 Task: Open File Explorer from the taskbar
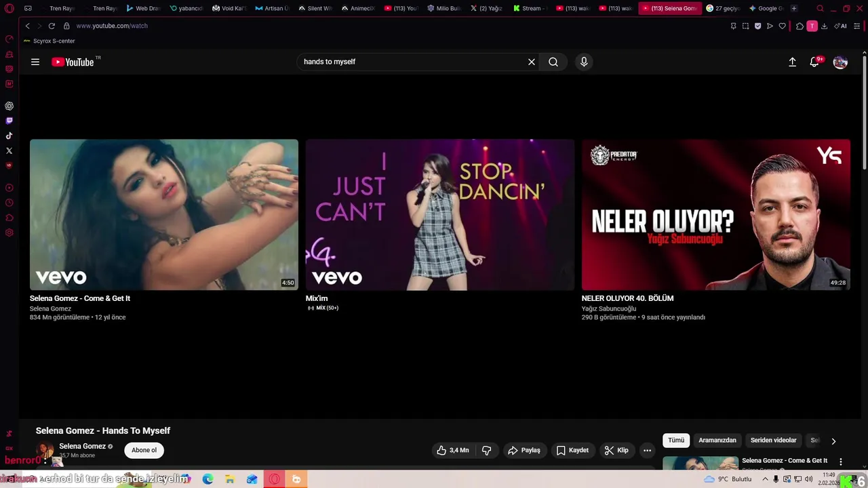(230, 479)
